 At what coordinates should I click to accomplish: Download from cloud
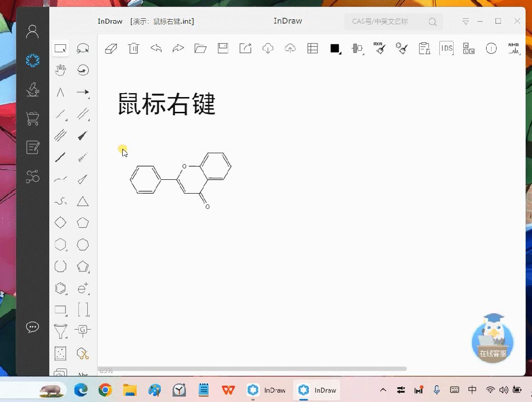[x=268, y=48]
